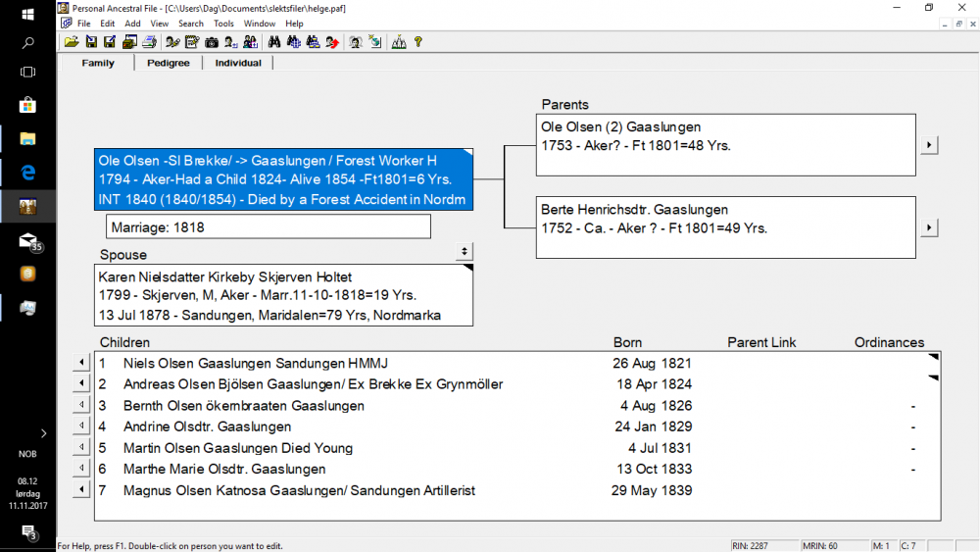The width and height of the screenshot is (980, 552).
Task: Open Mail app with 35 badge
Action: pos(28,241)
